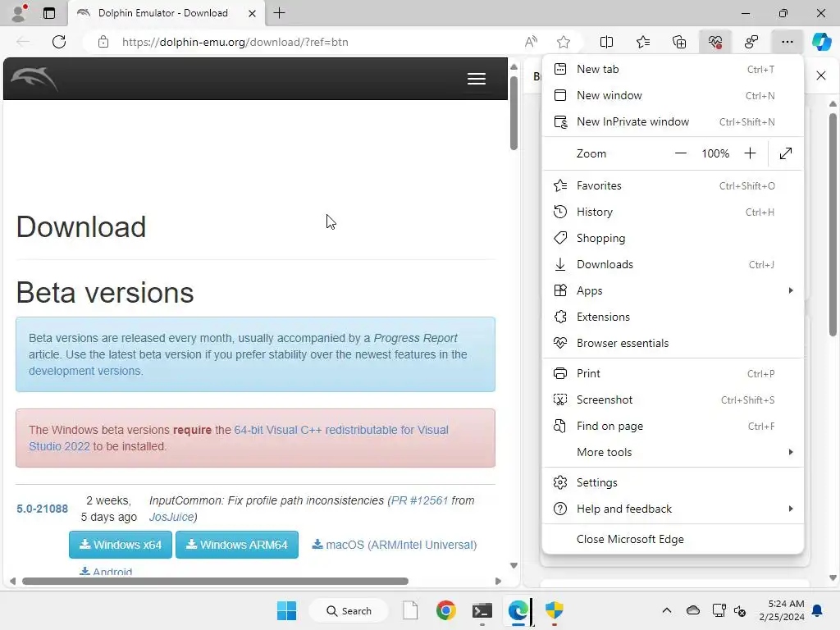Open Extensions menu entry
840x630 pixels.
[x=673, y=317]
